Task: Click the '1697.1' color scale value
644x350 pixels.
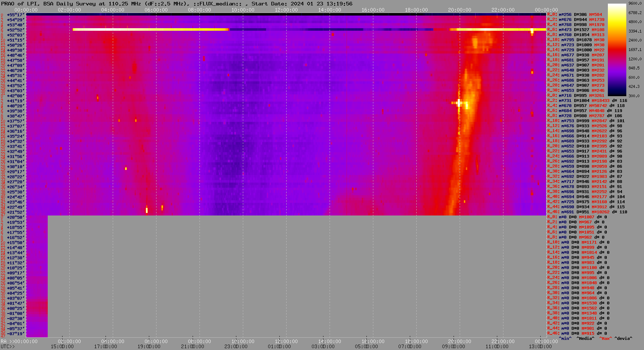Action: pos(635,50)
